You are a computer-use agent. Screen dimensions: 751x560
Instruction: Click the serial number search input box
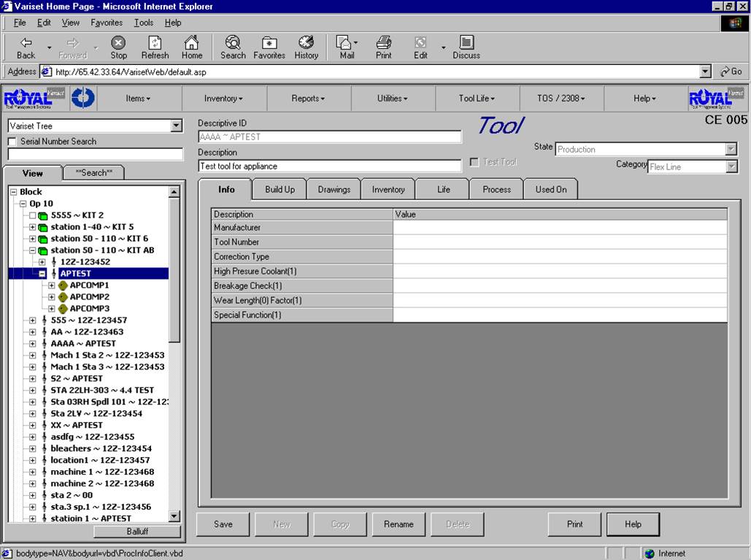(96, 154)
